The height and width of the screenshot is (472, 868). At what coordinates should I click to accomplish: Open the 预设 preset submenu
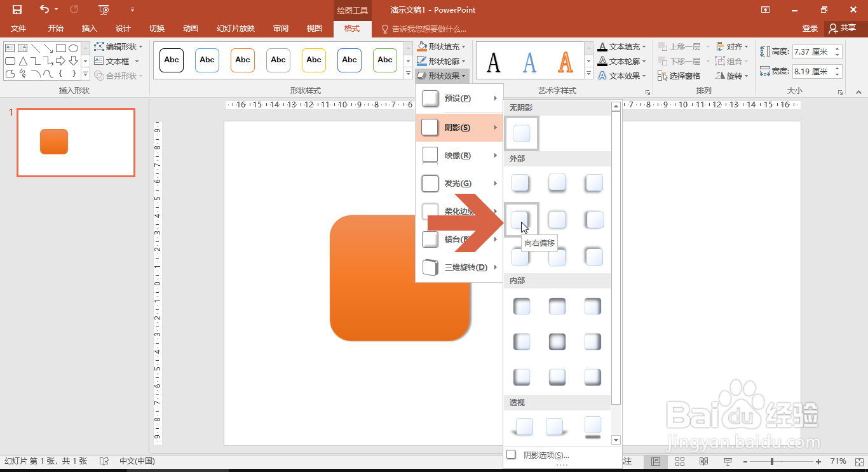click(x=459, y=98)
